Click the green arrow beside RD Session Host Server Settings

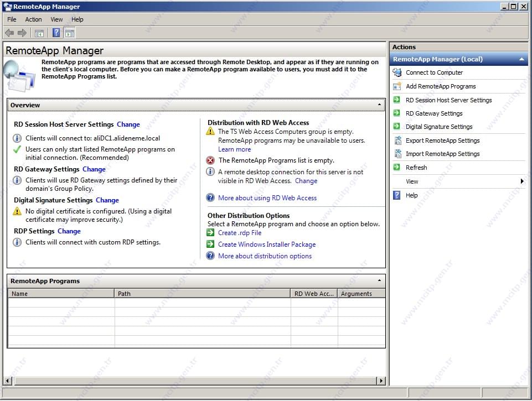point(396,100)
